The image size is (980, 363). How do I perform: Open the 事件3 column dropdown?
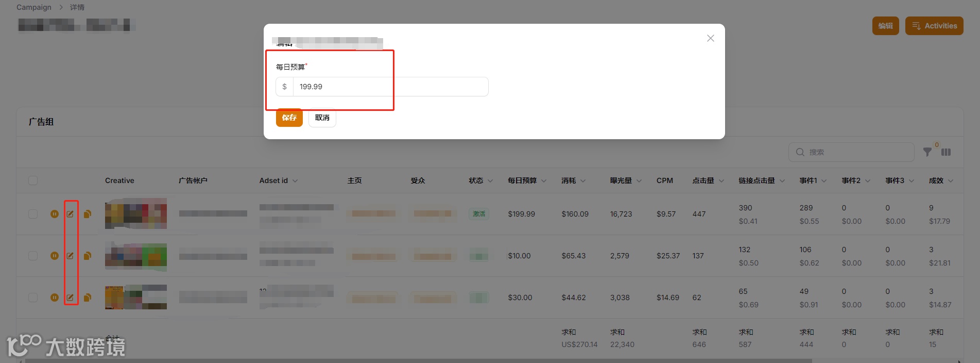pyautogui.click(x=912, y=181)
